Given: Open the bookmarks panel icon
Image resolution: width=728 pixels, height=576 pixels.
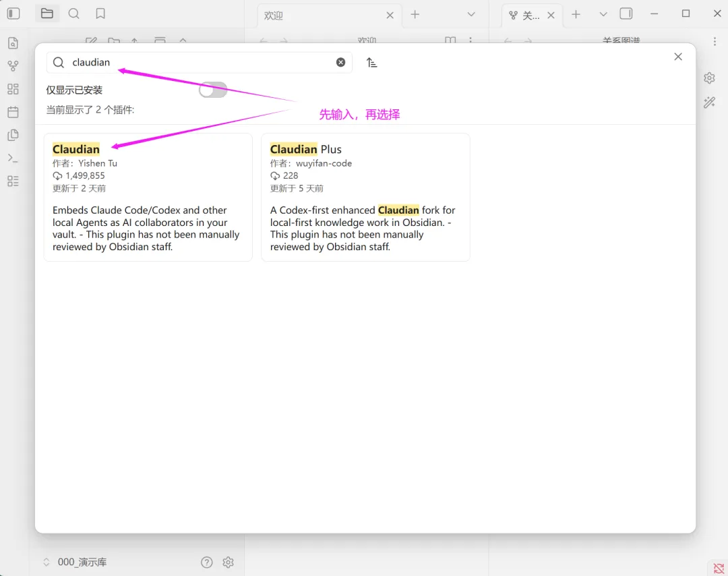Looking at the screenshot, I should coord(100,13).
